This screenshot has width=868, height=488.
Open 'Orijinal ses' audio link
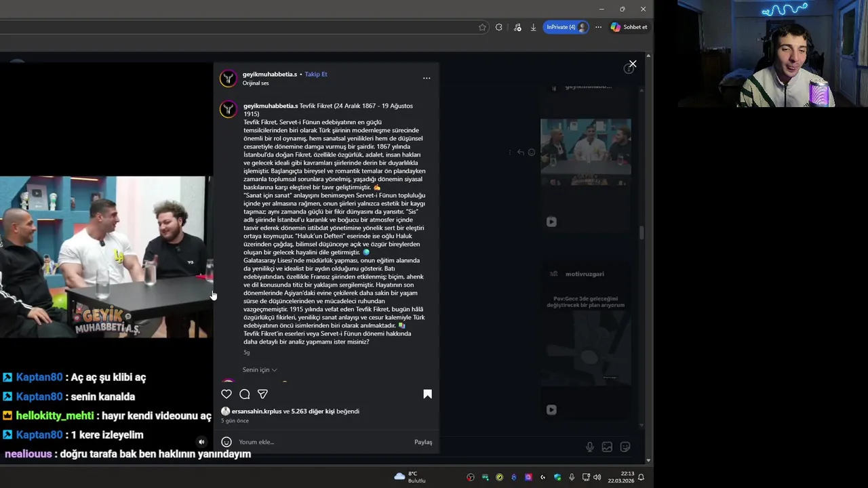pos(256,83)
